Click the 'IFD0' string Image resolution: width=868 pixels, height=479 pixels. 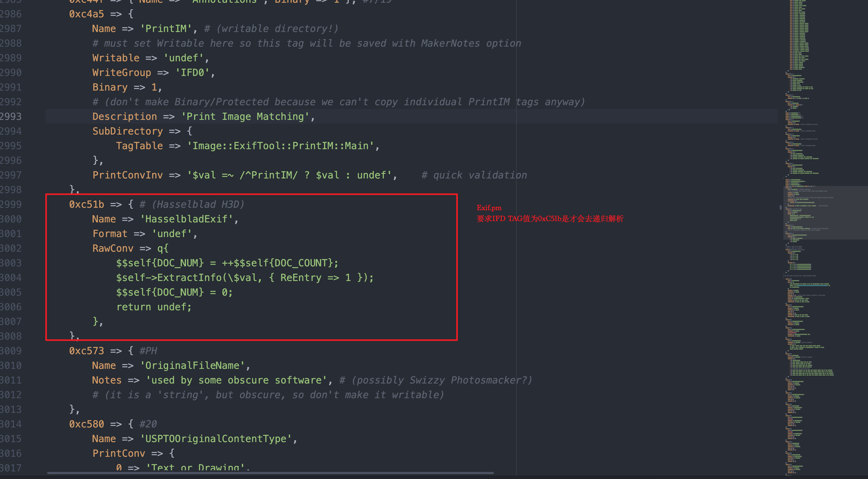tap(192, 72)
